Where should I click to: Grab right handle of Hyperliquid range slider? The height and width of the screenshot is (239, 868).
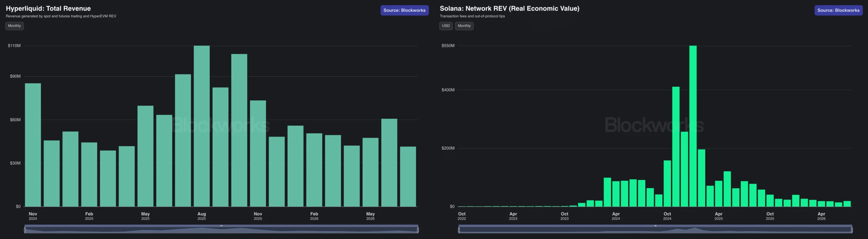(x=418, y=230)
